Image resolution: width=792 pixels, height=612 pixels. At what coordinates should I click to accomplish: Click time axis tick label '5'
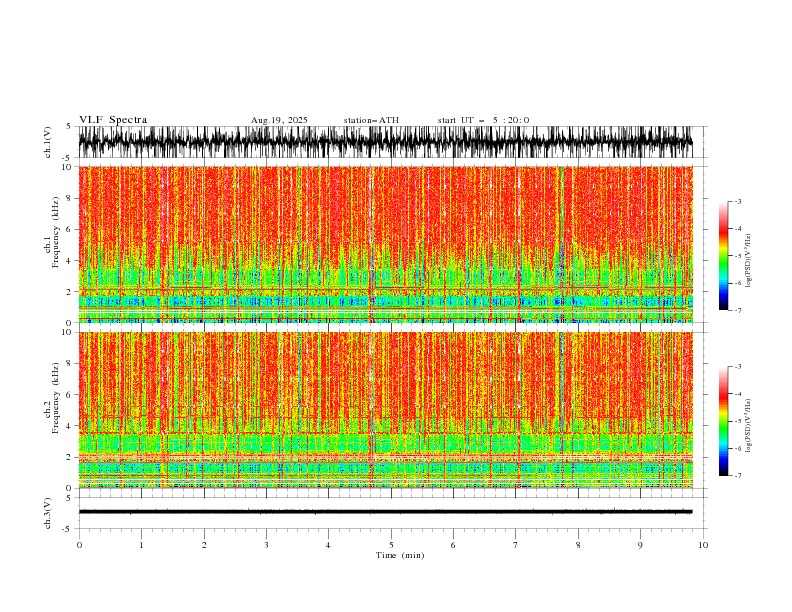click(x=391, y=545)
